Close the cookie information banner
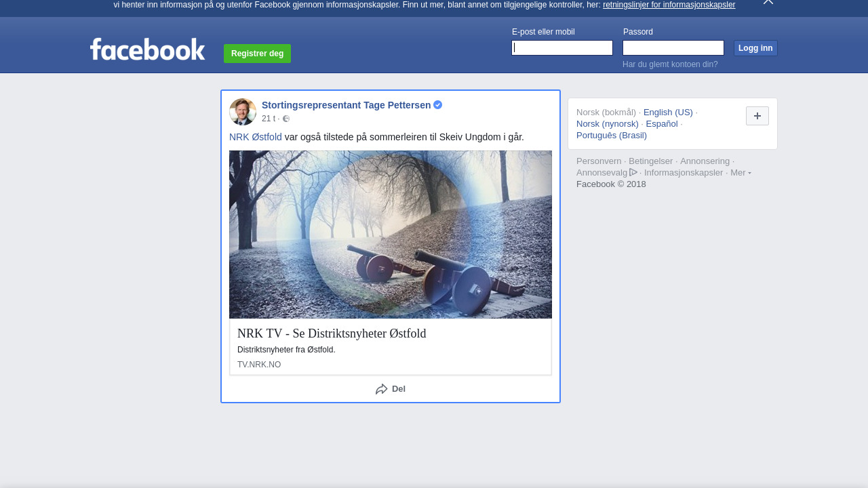This screenshot has height=488, width=868. [768, 2]
